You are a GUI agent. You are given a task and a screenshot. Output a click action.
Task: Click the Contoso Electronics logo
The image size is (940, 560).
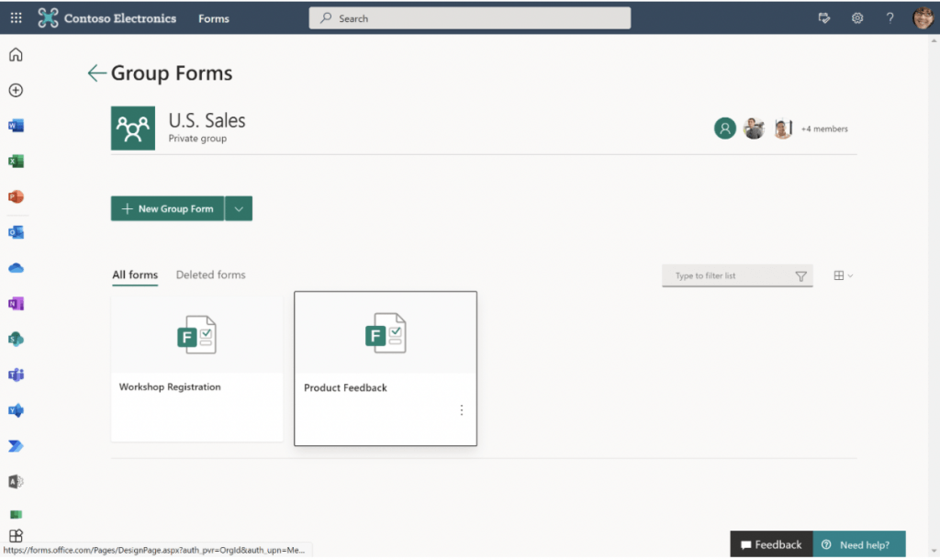point(48,18)
